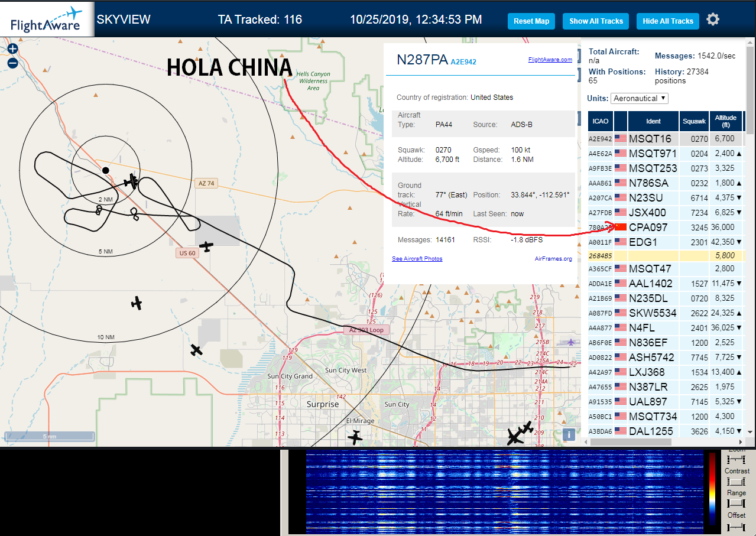
Task: Select the aircraft icon above the 10 NM label
Action: tap(137, 303)
